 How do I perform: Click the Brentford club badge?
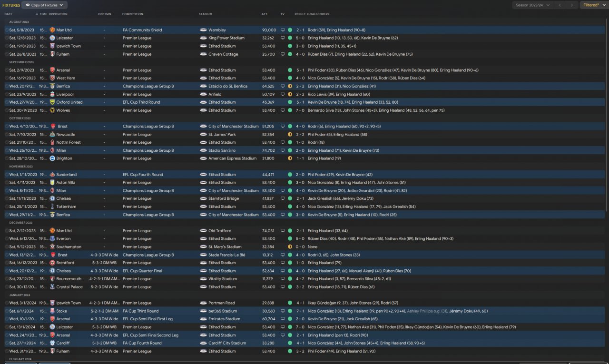52,263
